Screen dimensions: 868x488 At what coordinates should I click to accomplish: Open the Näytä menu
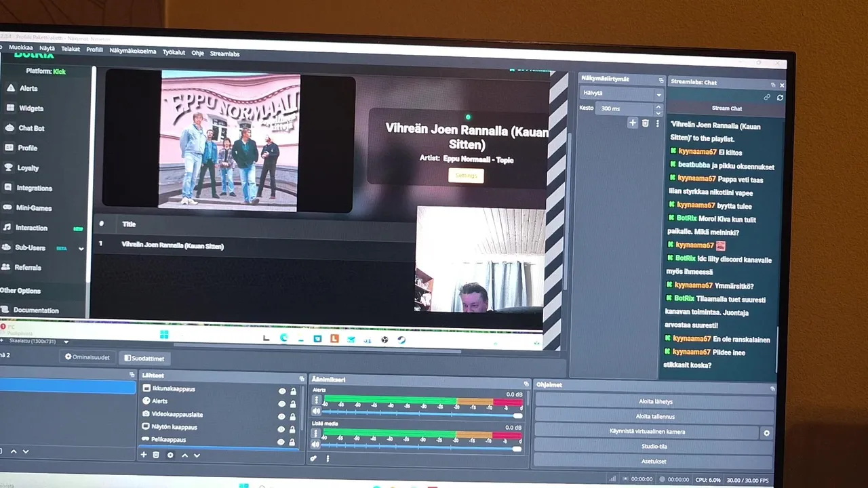click(47, 48)
